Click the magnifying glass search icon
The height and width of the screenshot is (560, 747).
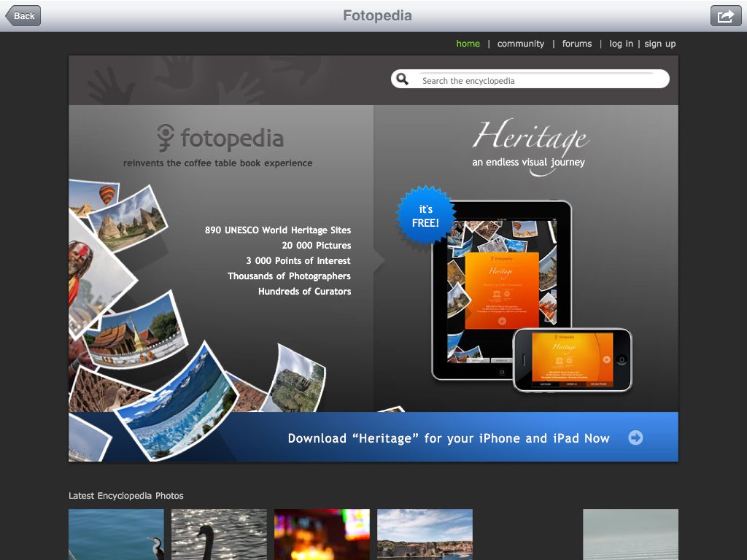click(x=403, y=79)
